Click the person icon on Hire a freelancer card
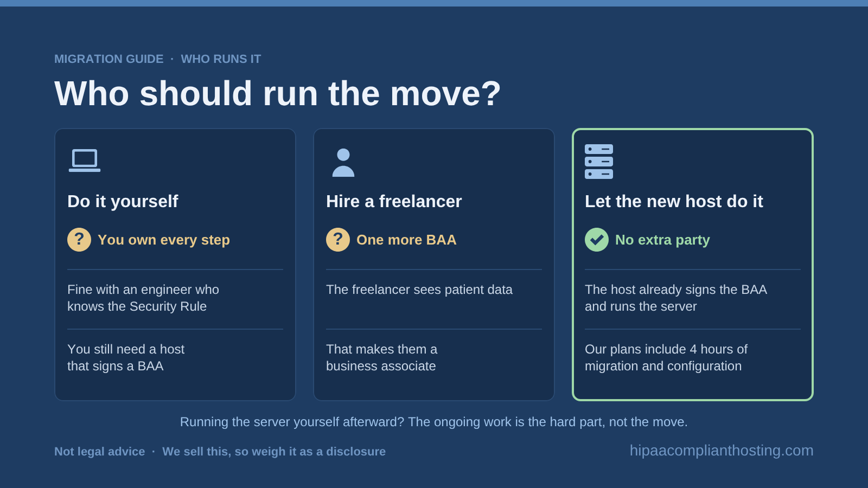The width and height of the screenshot is (868, 488). 343,162
